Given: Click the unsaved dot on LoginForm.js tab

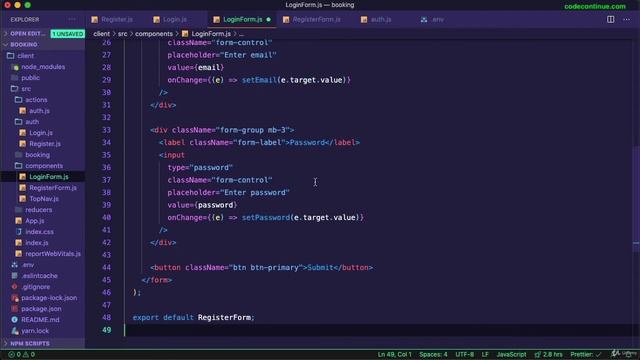Looking at the screenshot, I should [x=268, y=20].
